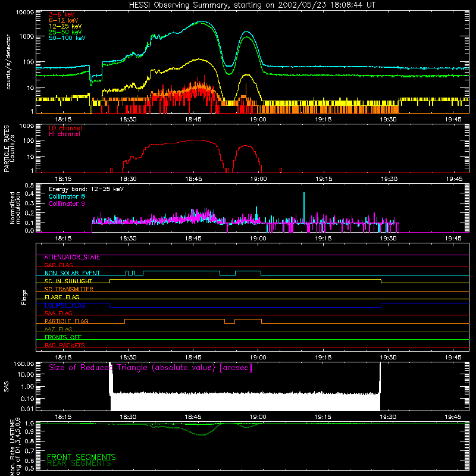476x476 pixels.
Task: Select the 25-50 keV legend entry
Action: [65, 32]
